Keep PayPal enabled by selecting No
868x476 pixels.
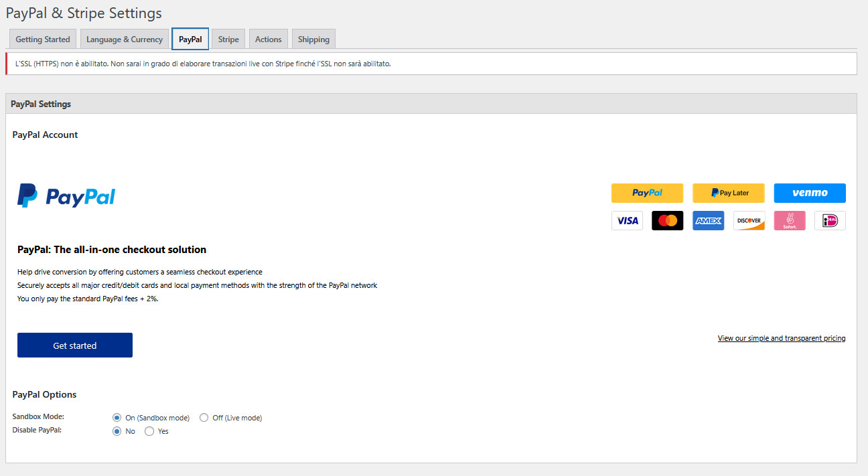point(117,431)
